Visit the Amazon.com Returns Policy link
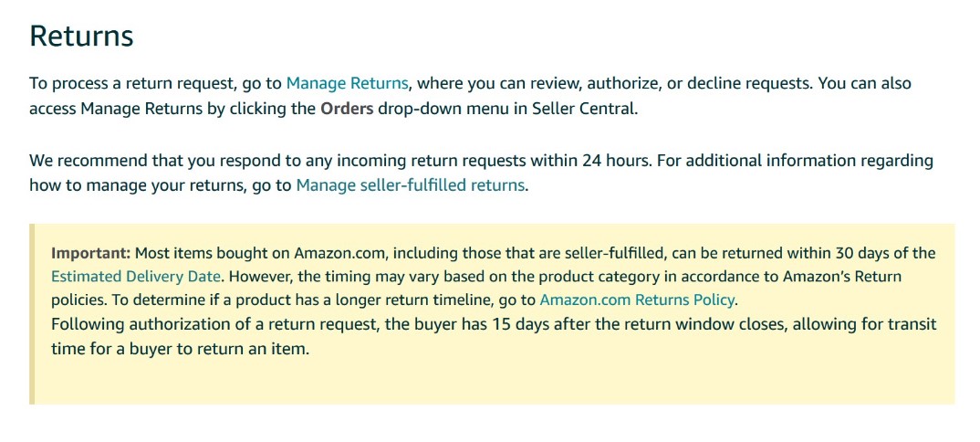Image resolution: width=980 pixels, height=442 pixels. coord(637,300)
